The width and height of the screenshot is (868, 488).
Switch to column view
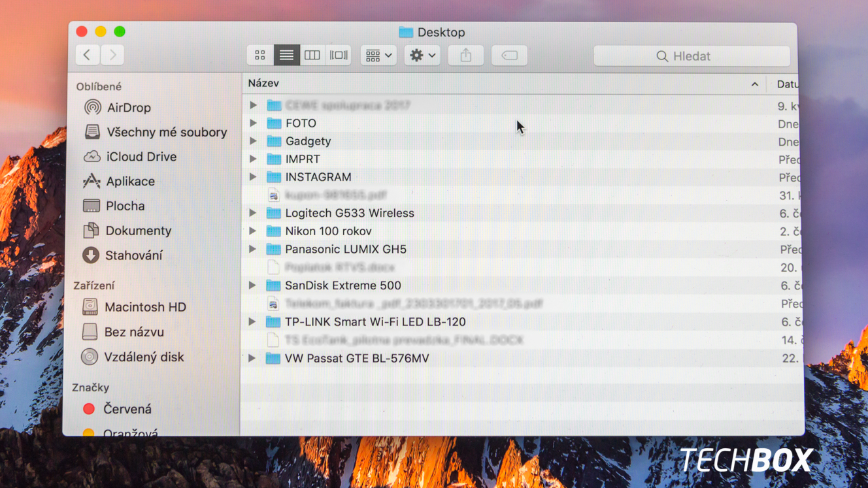pos(312,56)
